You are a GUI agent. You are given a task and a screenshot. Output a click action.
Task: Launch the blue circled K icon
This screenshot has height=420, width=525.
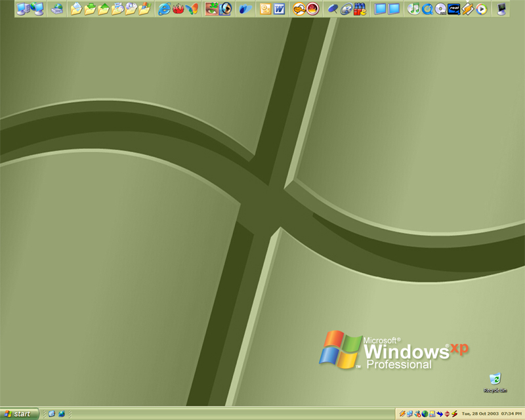[x=346, y=9]
